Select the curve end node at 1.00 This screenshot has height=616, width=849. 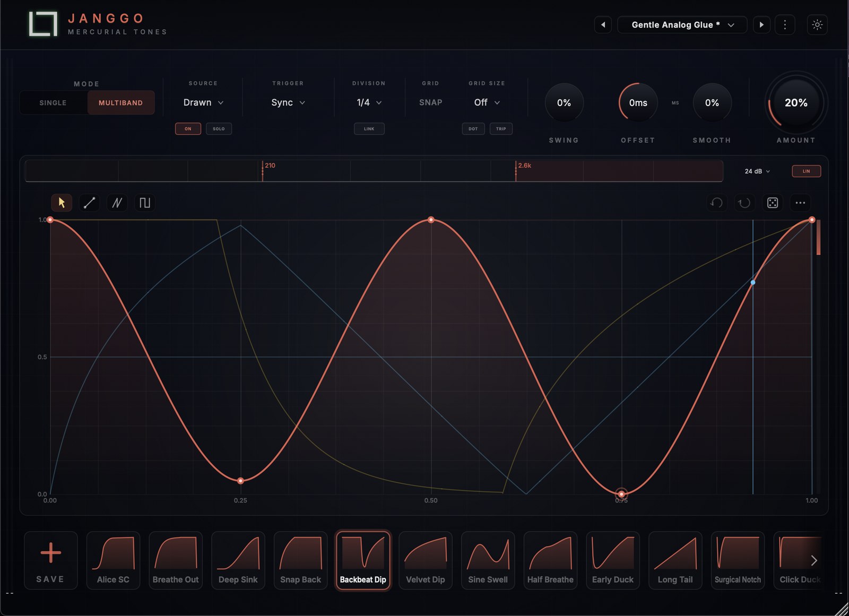point(812,220)
